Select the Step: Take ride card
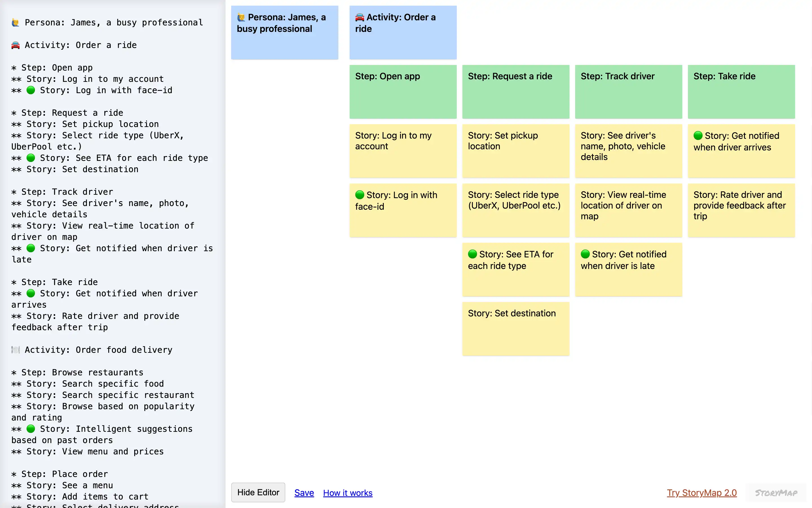Screen dimensions: 812x508 point(741,92)
